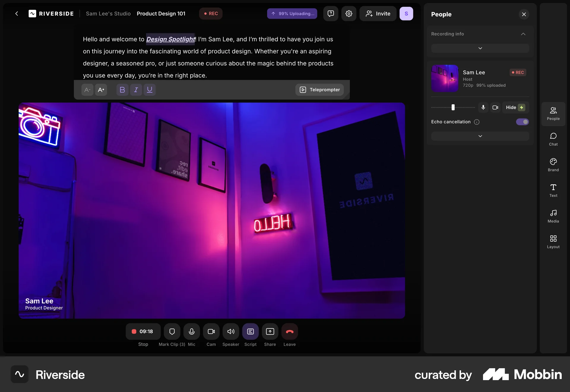This screenshot has height=392, width=570.
Task: Switch to the Layout panel
Action: [x=553, y=241]
